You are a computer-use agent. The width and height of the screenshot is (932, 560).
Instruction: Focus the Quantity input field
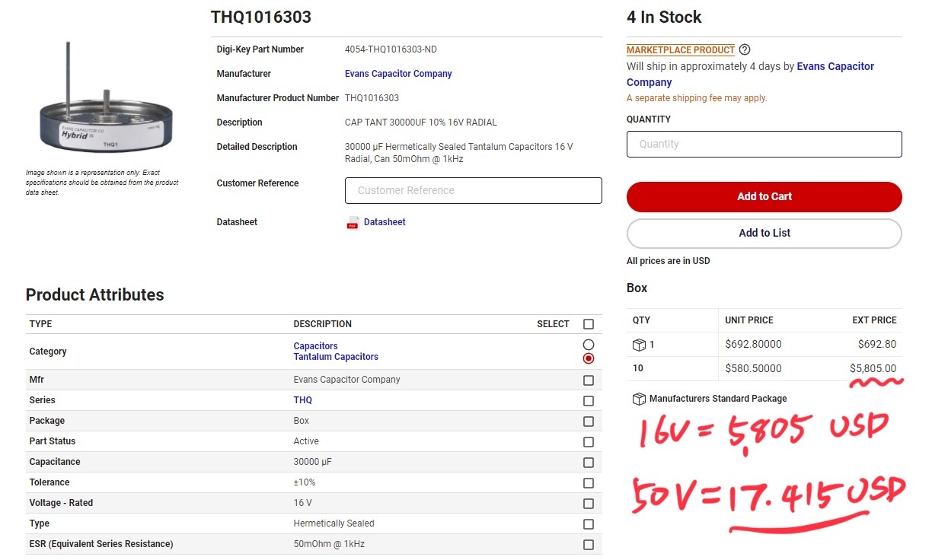pyautogui.click(x=764, y=145)
